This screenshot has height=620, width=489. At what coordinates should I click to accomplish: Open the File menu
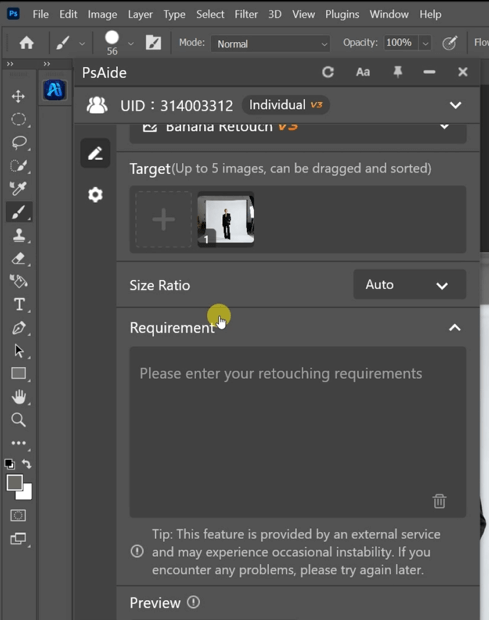click(x=41, y=14)
